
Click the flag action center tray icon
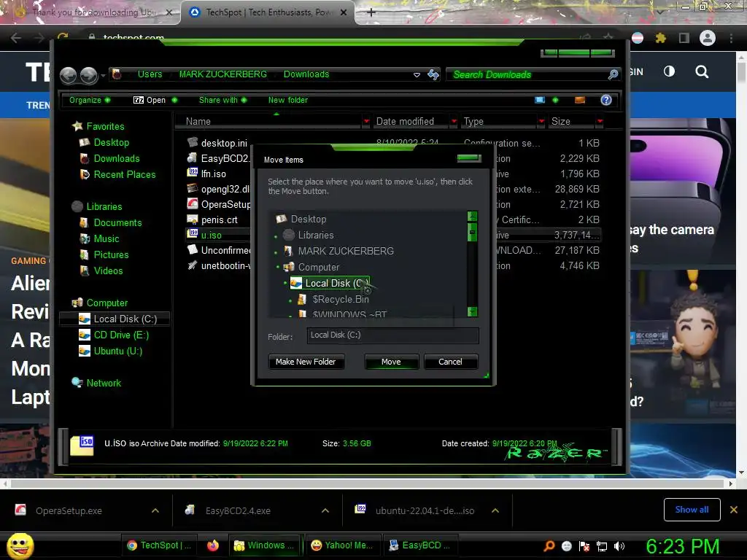click(x=584, y=546)
